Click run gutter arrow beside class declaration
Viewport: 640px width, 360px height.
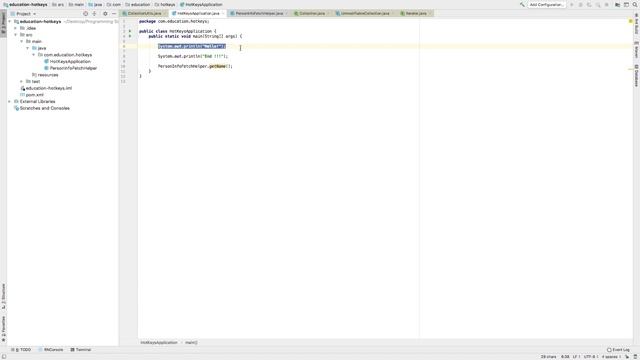pos(130,31)
